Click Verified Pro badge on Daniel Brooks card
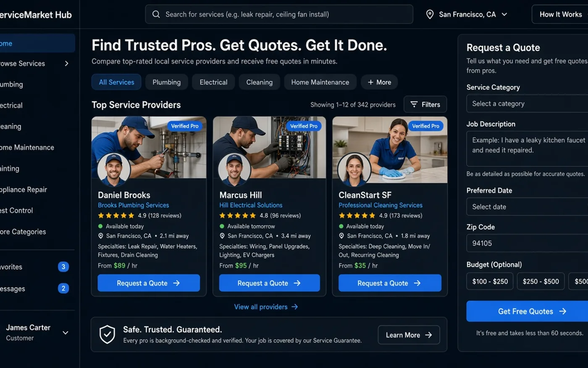Screen dimensions: 588x368 [185, 126]
